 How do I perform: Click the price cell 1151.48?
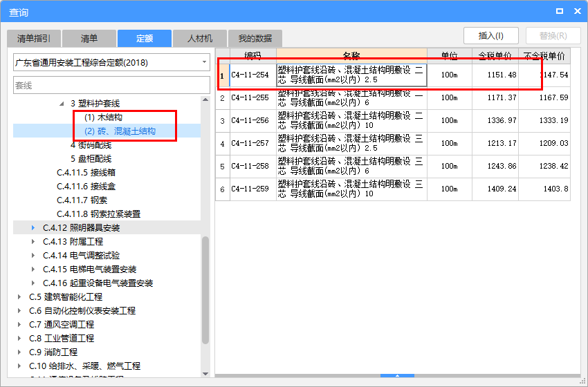coord(495,75)
